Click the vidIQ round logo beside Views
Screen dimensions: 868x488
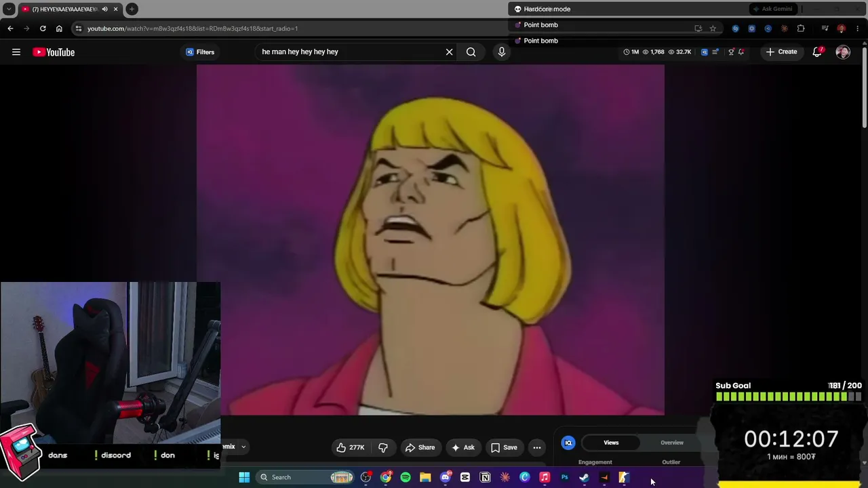coord(568,443)
